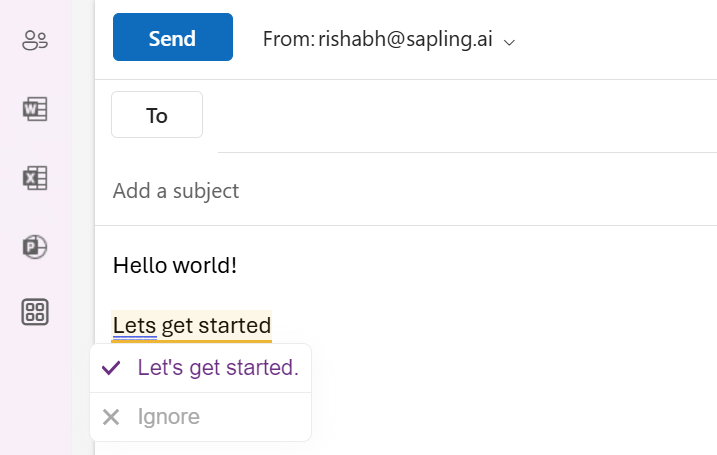Image resolution: width=717 pixels, height=455 pixels.
Task: Expand the From address dropdown chevron
Action: [x=510, y=41]
